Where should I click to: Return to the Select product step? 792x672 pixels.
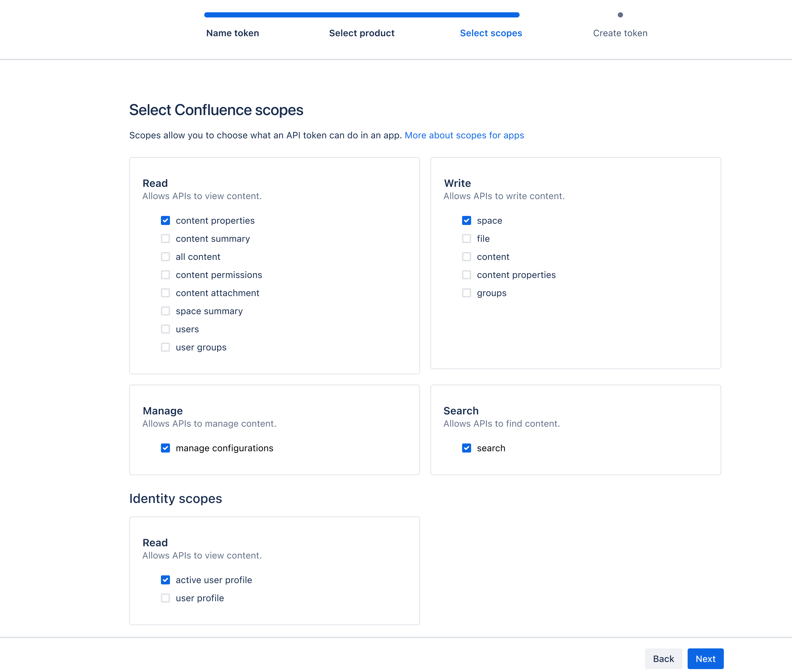click(x=362, y=33)
